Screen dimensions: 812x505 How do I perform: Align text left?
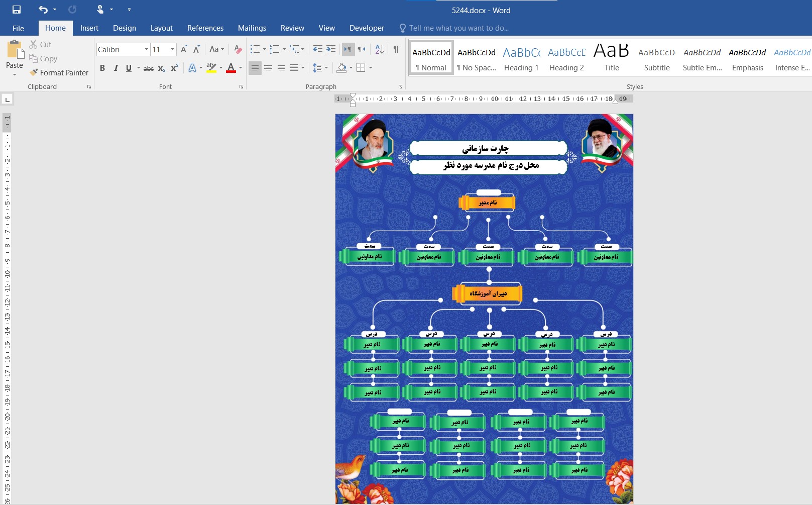tap(255, 68)
